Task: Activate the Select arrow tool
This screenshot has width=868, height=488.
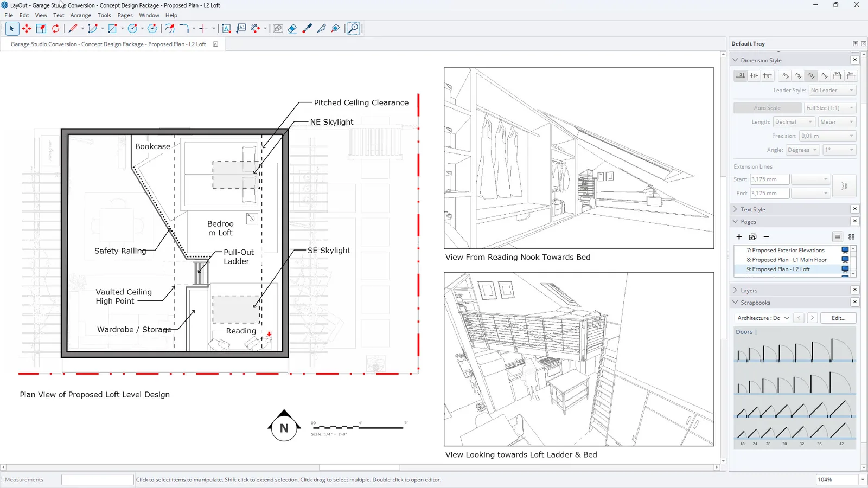Action: pyautogui.click(x=11, y=29)
